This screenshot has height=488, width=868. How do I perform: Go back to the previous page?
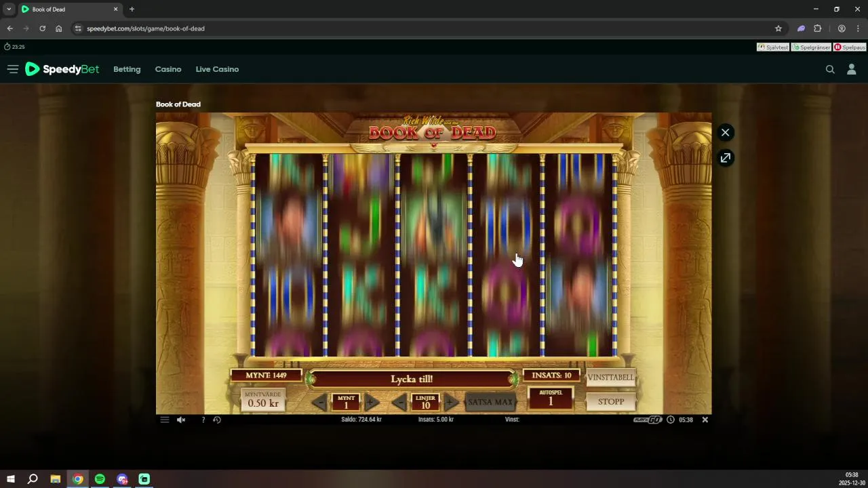tap(9, 28)
